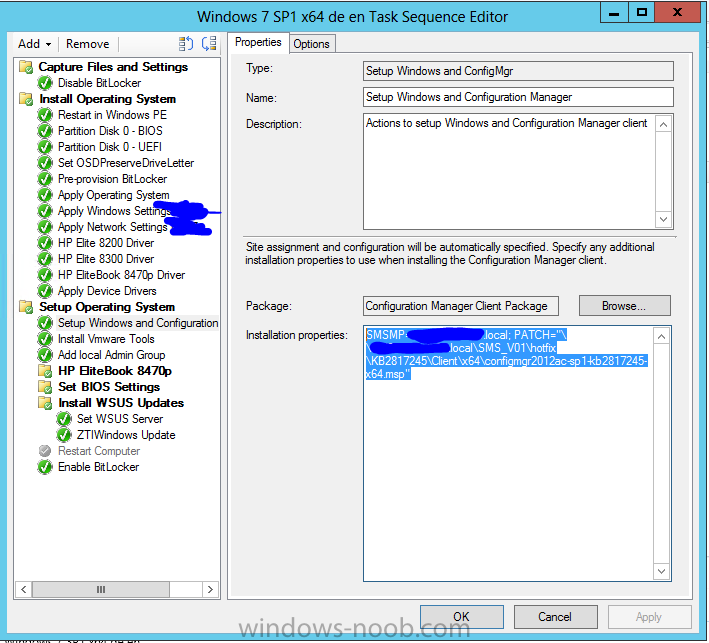Select Apply Windows Settings step

[x=114, y=211]
